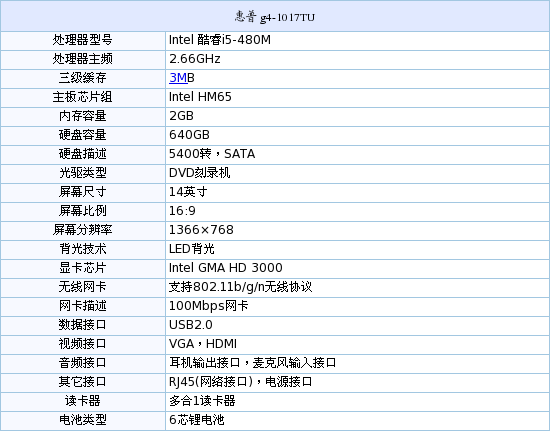Select the value 多合1读卡器

[202, 401]
